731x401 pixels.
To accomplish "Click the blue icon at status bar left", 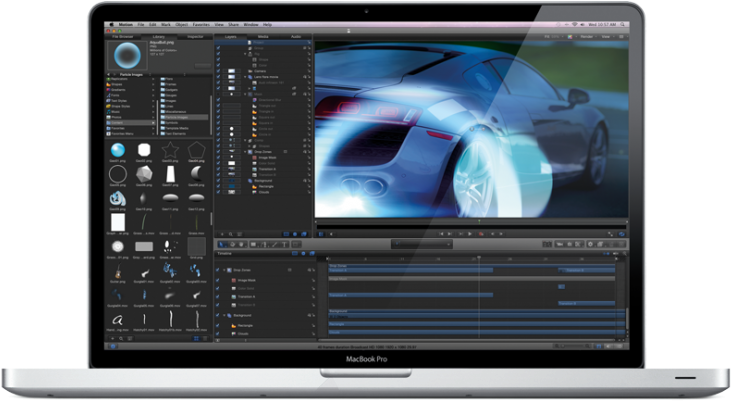I will 112,346.
